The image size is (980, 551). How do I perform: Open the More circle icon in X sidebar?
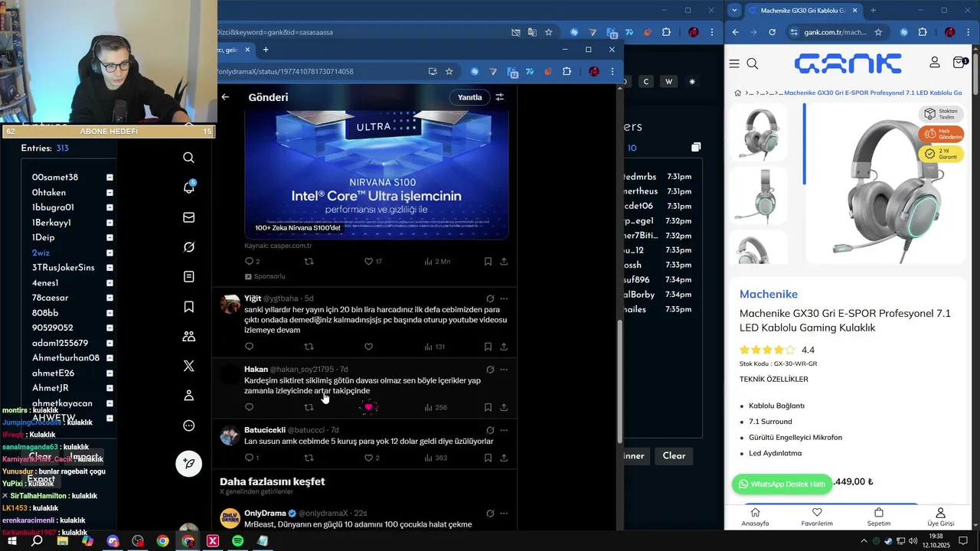pyautogui.click(x=188, y=425)
